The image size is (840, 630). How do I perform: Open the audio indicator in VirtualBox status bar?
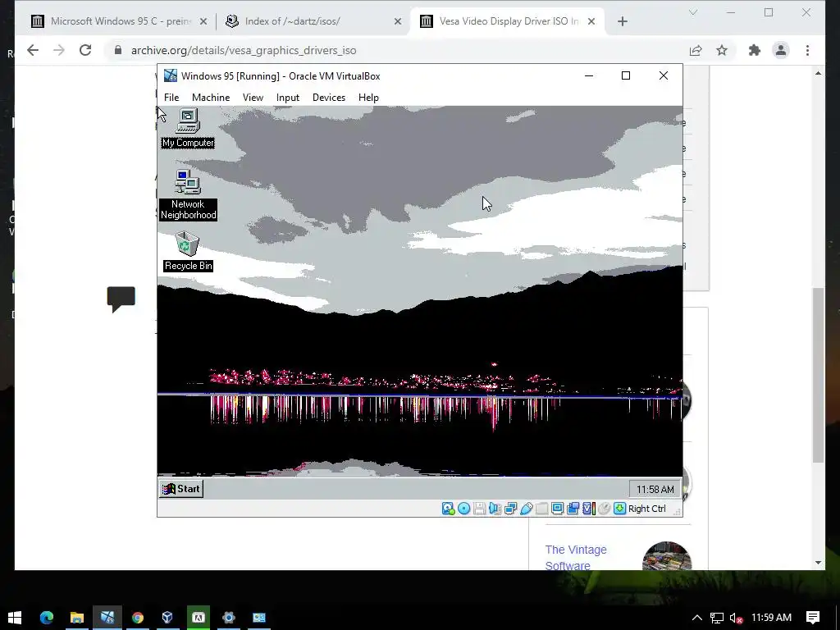[495, 509]
